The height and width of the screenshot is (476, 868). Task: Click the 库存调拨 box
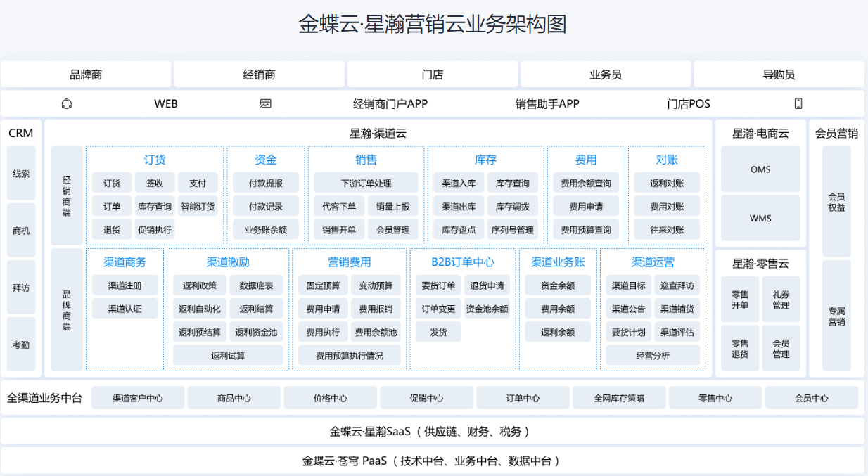pyautogui.click(x=513, y=207)
